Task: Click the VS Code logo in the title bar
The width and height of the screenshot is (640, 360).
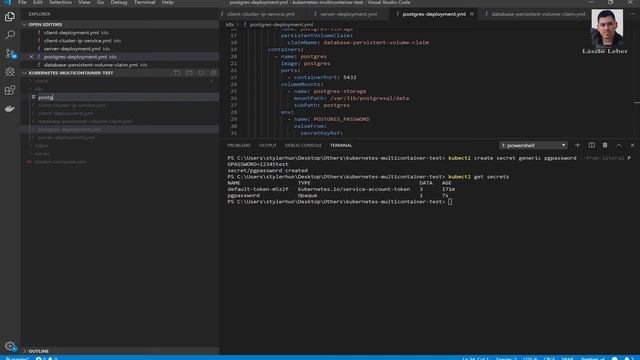Action: 8,2
